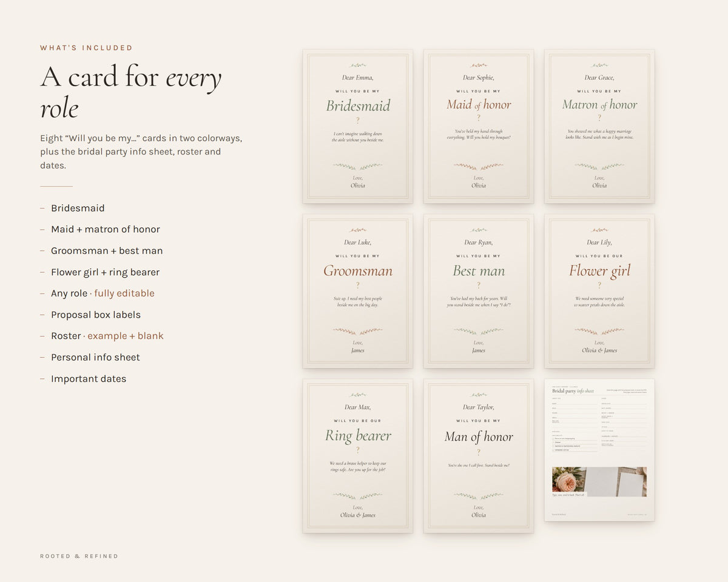Click 'Dear Luke,' greeting text
Image resolution: width=728 pixels, height=582 pixels.
(358, 242)
